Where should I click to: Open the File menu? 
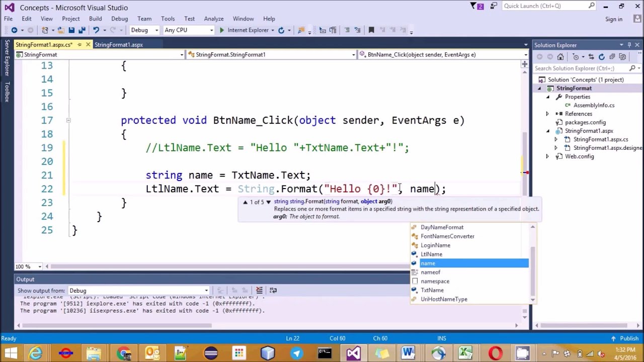coord(9,19)
